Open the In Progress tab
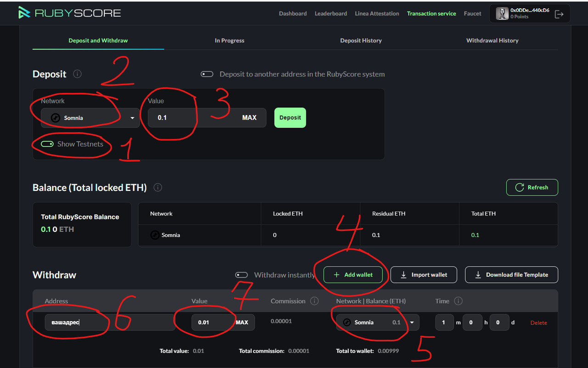 (230, 40)
